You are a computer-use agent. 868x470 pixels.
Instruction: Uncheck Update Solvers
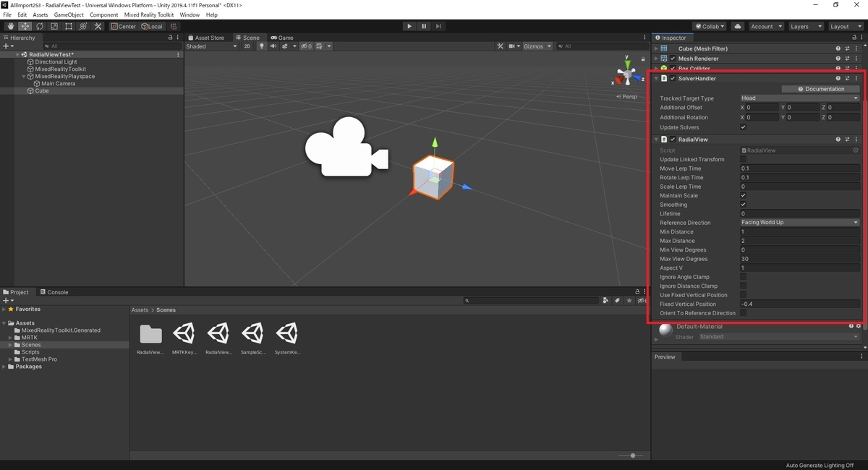click(x=743, y=127)
